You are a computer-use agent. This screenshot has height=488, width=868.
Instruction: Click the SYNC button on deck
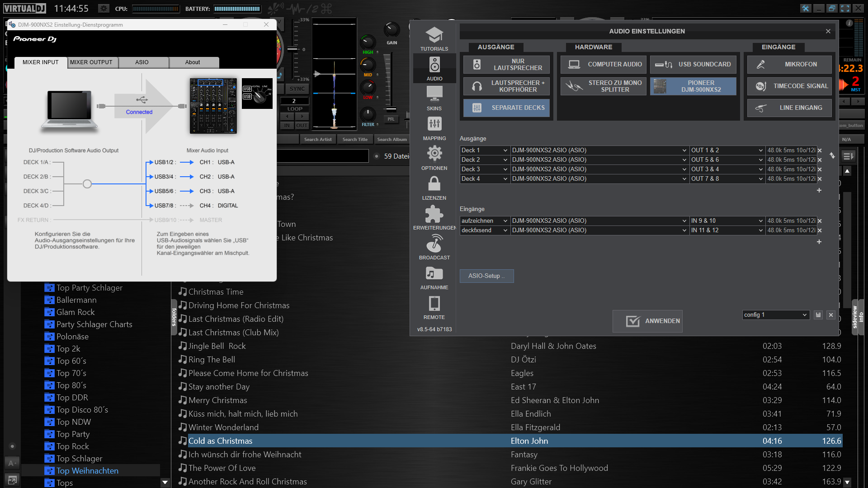click(x=297, y=89)
